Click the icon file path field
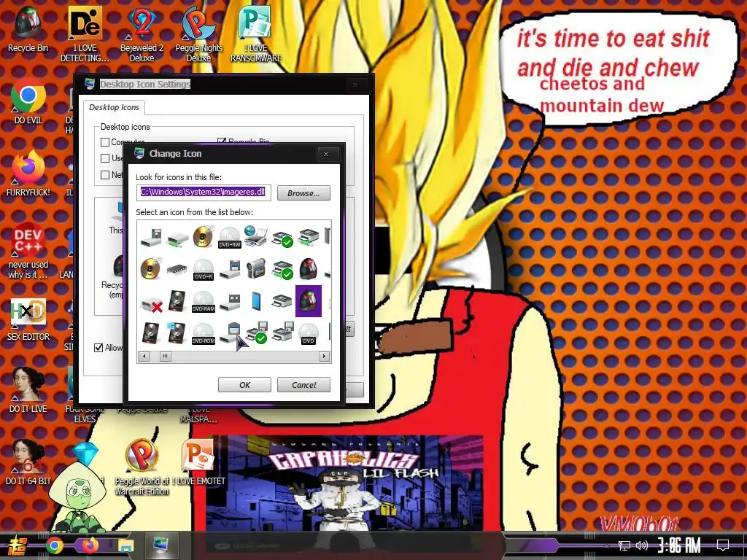The height and width of the screenshot is (560, 747). tap(204, 192)
